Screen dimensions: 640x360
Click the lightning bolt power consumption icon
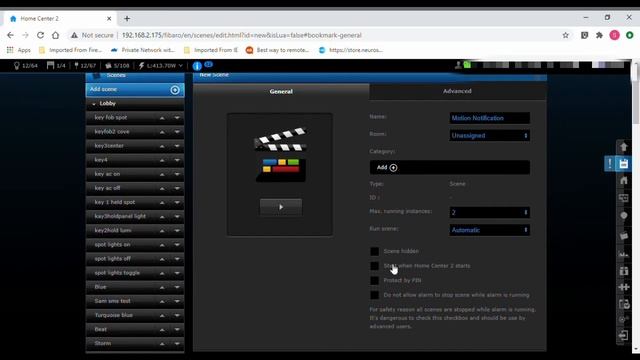[x=142, y=65]
